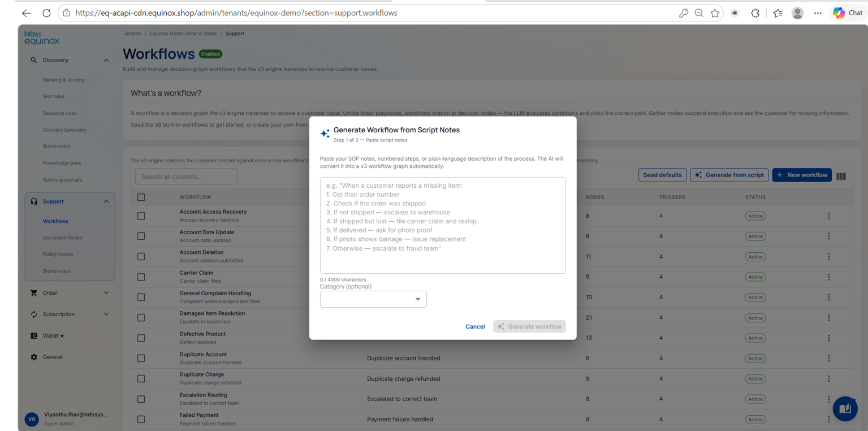Image resolution: width=868 pixels, height=431 pixels.
Task: Open row actions for Duplicate Charge
Action: coord(829,379)
